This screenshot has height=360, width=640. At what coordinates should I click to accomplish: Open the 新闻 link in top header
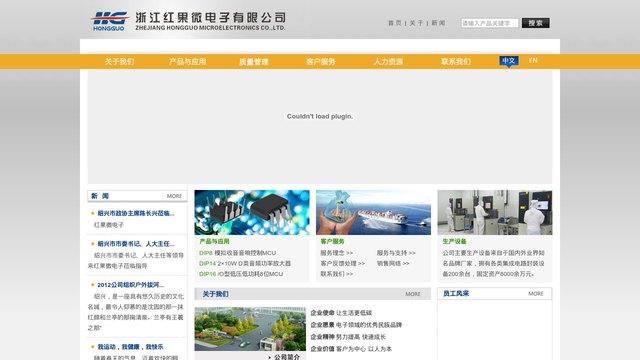coord(438,23)
